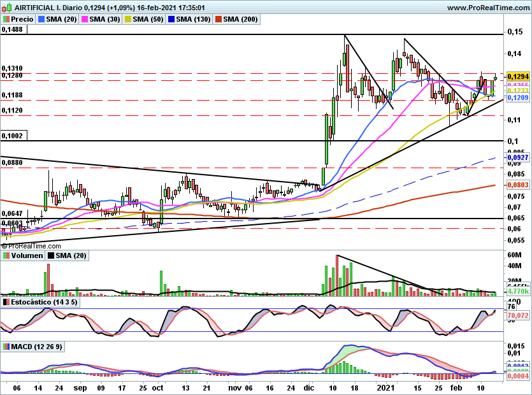532x395 pixels.
Task: Click the SMA (200) red legend swatch
Action: point(219,19)
